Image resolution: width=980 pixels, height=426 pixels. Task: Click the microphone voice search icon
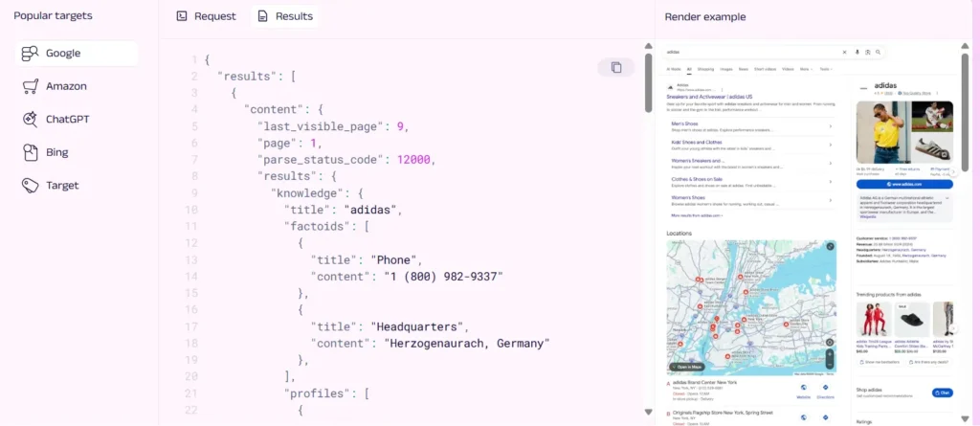click(857, 53)
